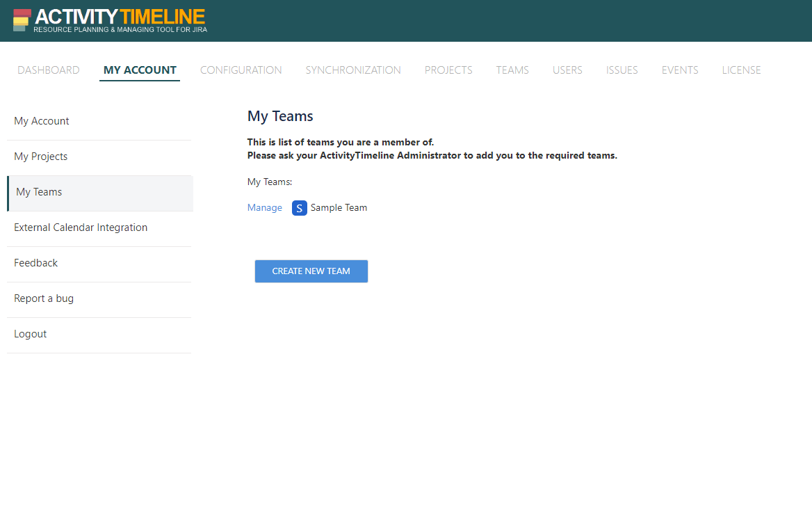Image resolution: width=812 pixels, height=519 pixels.
Task: Open the Issues tab
Action: coord(622,70)
